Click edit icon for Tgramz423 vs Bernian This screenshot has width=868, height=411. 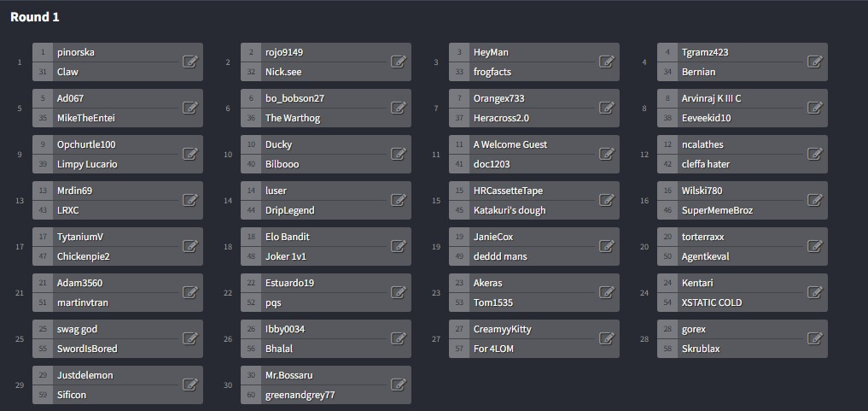pos(815,62)
